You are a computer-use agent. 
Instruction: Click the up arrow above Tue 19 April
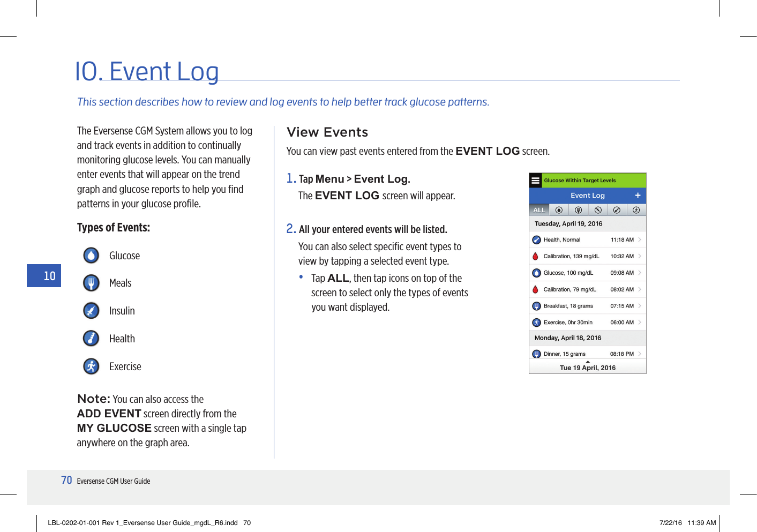point(588,362)
